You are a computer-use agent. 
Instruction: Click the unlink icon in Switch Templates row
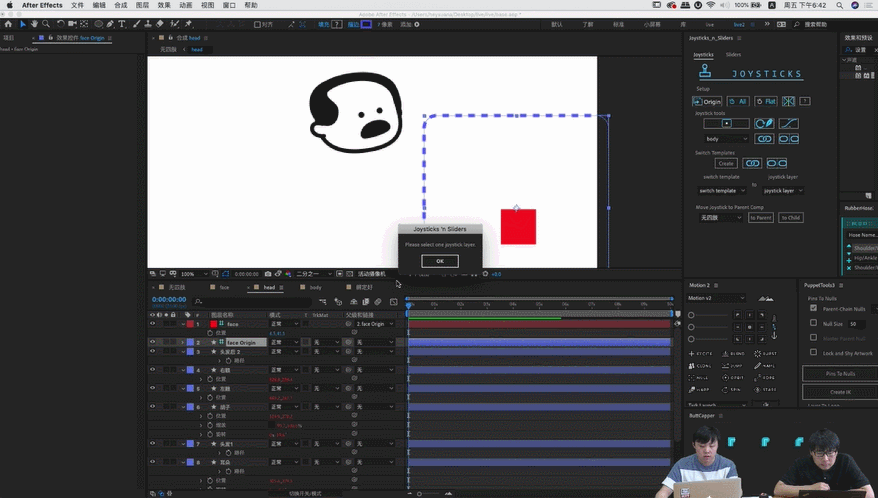777,163
